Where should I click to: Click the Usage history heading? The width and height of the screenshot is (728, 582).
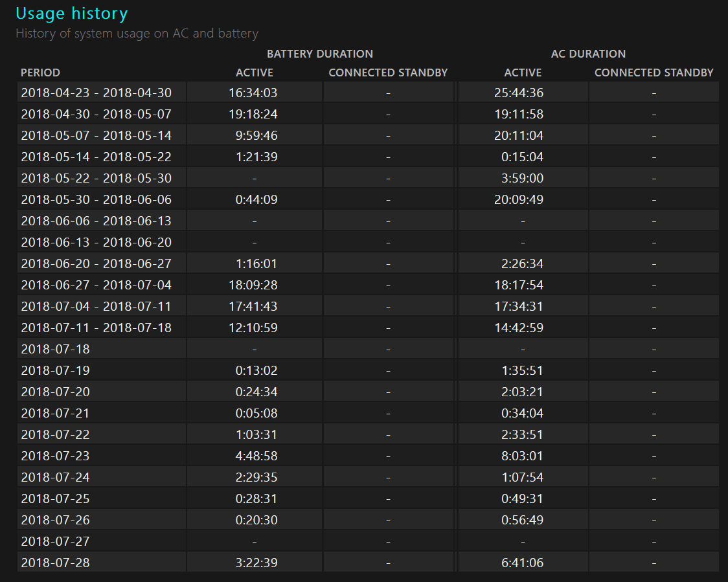tap(71, 14)
